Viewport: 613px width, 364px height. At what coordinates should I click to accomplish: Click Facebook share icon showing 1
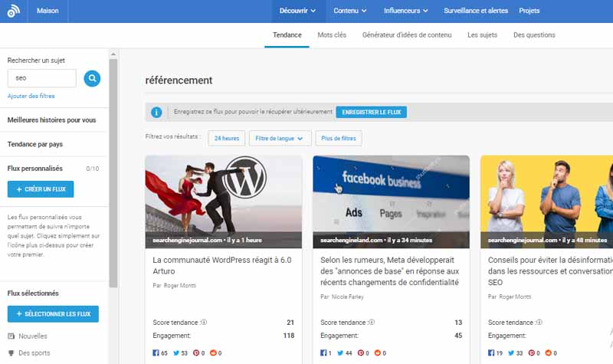[x=323, y=353]
